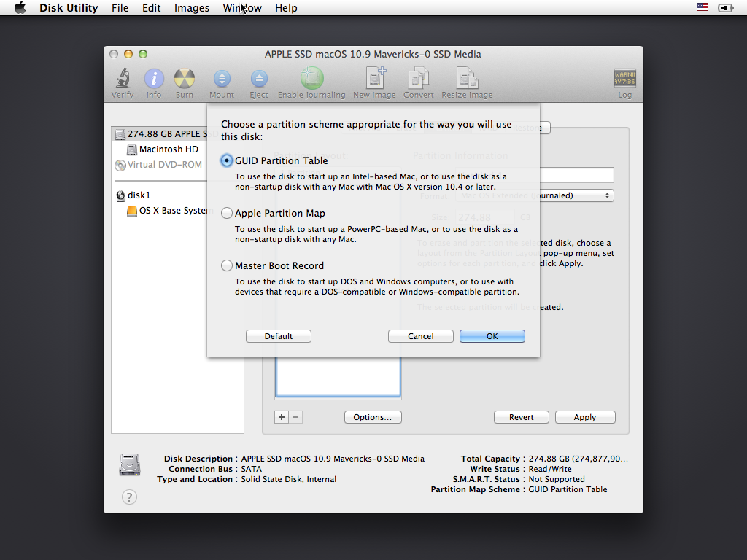Image resolution: width=747 pixels, height=560 pixels.
Task: Click the partition layout map area
Action: pos(338,376)
